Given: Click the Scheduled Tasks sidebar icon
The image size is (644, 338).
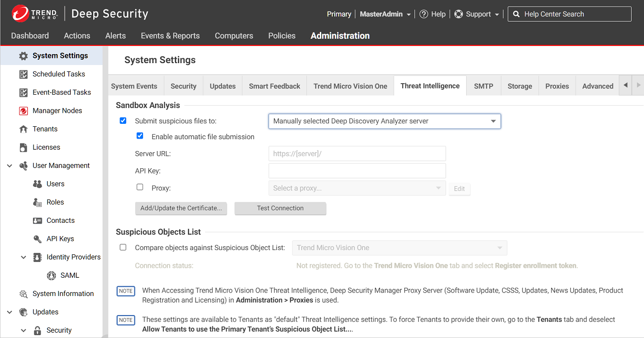Looking at the screenshot, I should 23,74.
